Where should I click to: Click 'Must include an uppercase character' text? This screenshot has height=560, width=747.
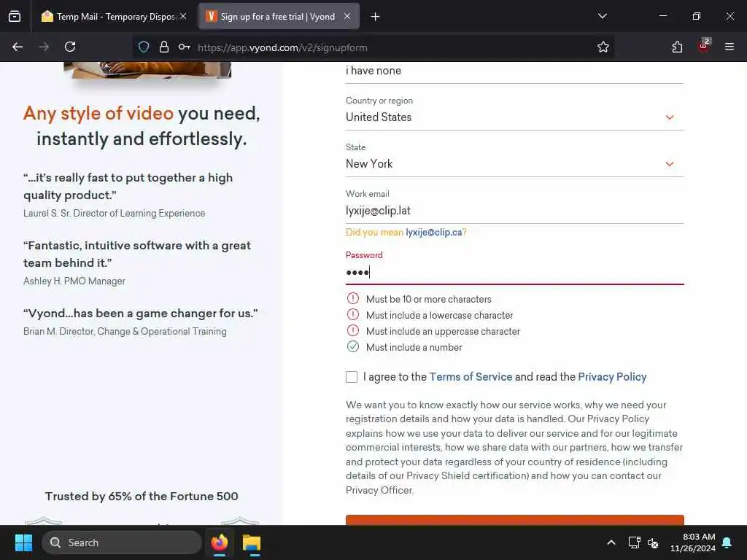pos(443,331)
